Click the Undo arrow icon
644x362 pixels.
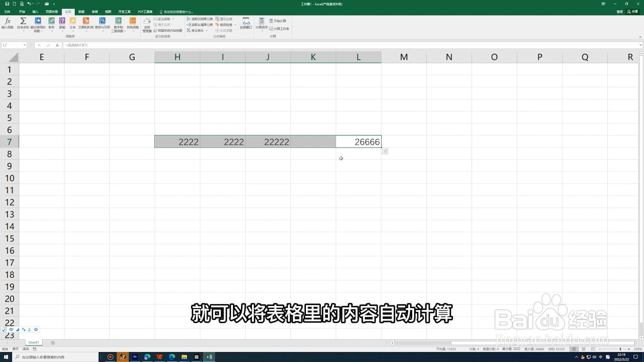(29, 4)
